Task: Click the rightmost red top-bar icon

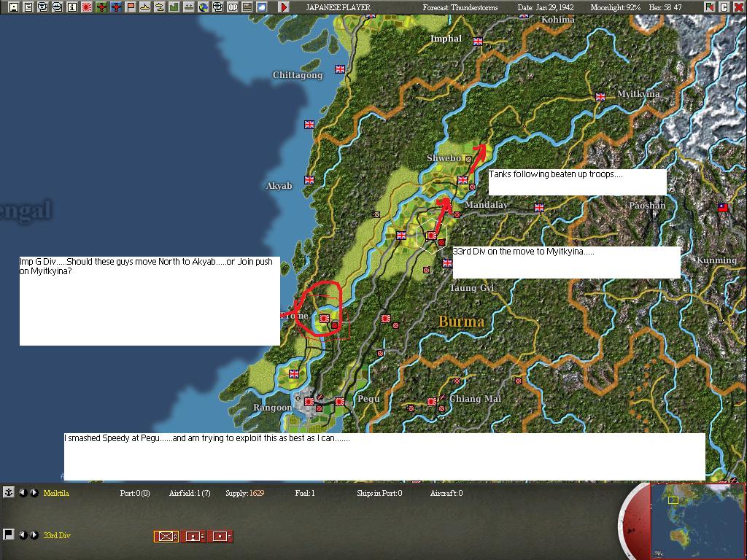Action: coord(738,7)
